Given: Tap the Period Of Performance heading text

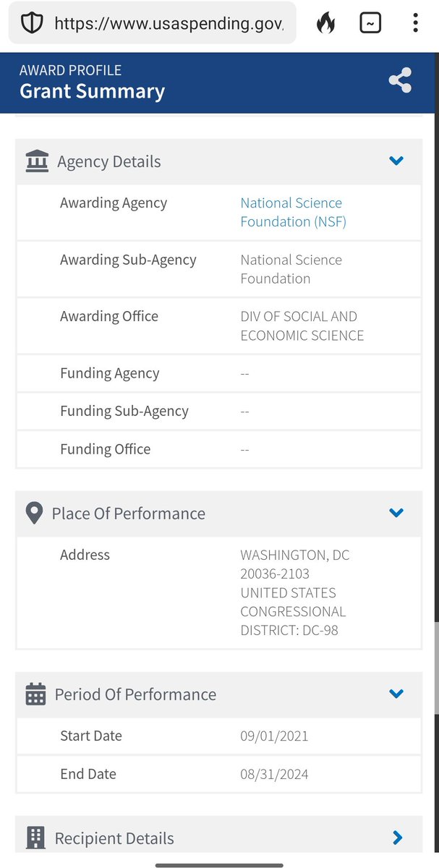Looking at the screenshot, I should coord(135,694).
